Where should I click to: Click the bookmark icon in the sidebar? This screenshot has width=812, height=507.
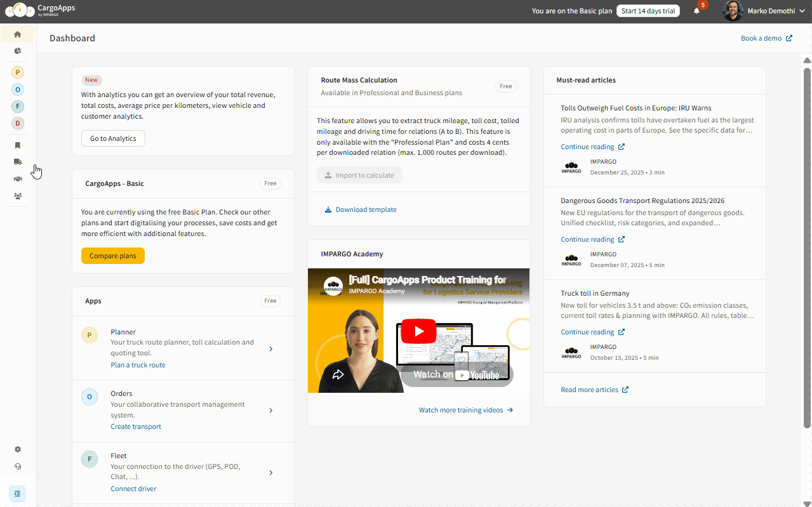18,145
